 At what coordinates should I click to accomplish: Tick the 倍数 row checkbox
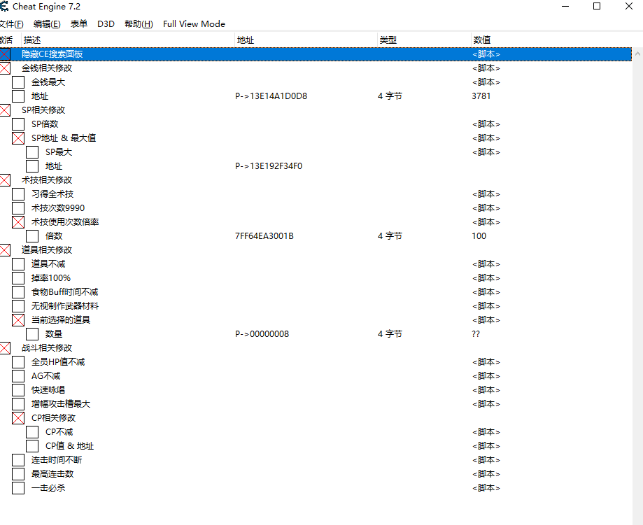coord(32,236)
